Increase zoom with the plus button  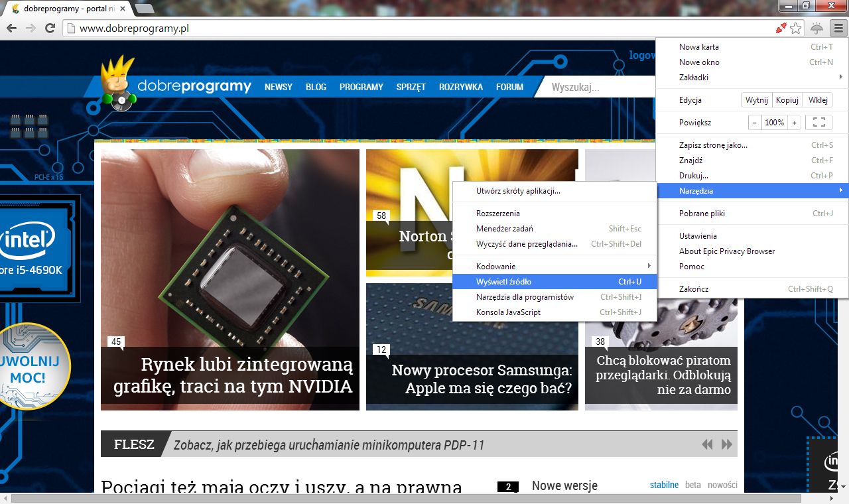pos(794,123)
